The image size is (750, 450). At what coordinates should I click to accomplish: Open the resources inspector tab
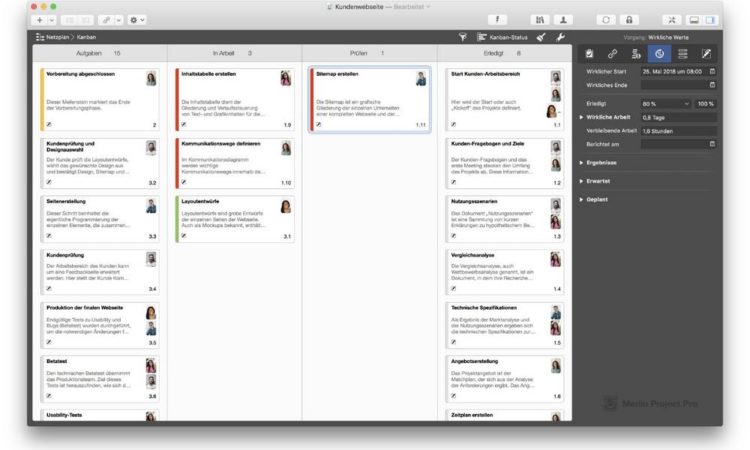pos(635,53)
